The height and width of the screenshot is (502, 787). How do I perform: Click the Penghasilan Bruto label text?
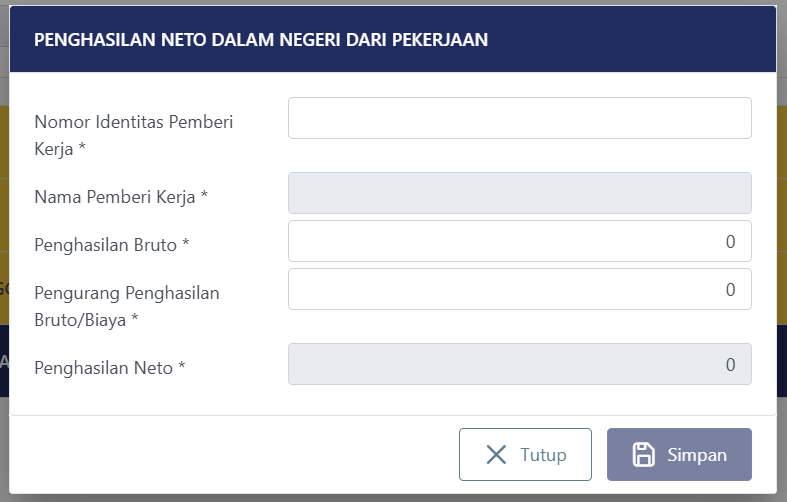point(106,245)
